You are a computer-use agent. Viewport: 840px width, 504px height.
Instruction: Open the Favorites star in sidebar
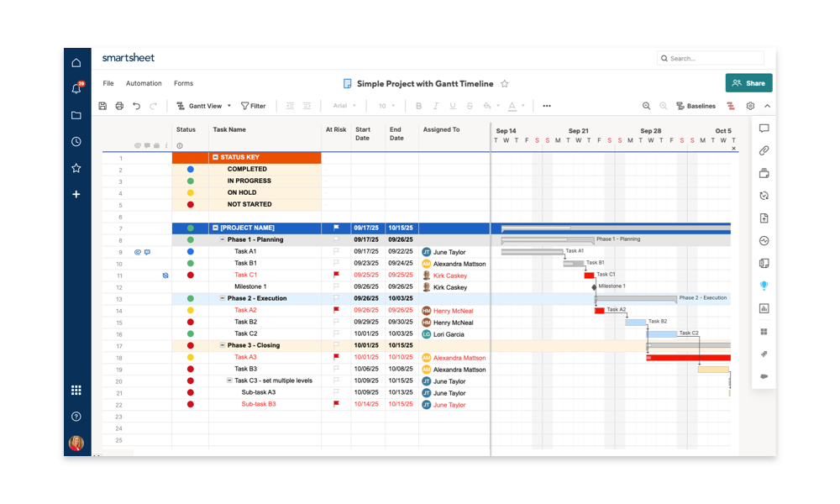[76, 168]
